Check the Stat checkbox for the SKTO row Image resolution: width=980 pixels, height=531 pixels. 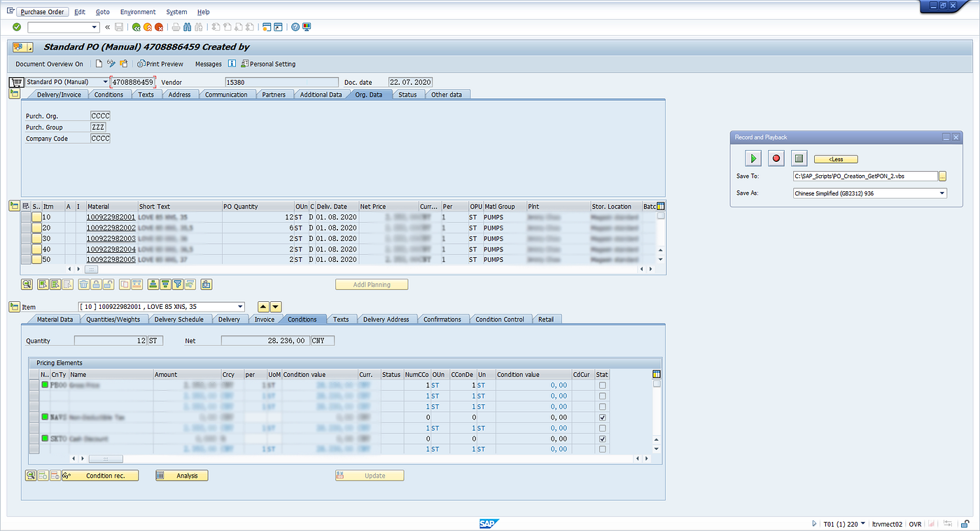point(601,439)
